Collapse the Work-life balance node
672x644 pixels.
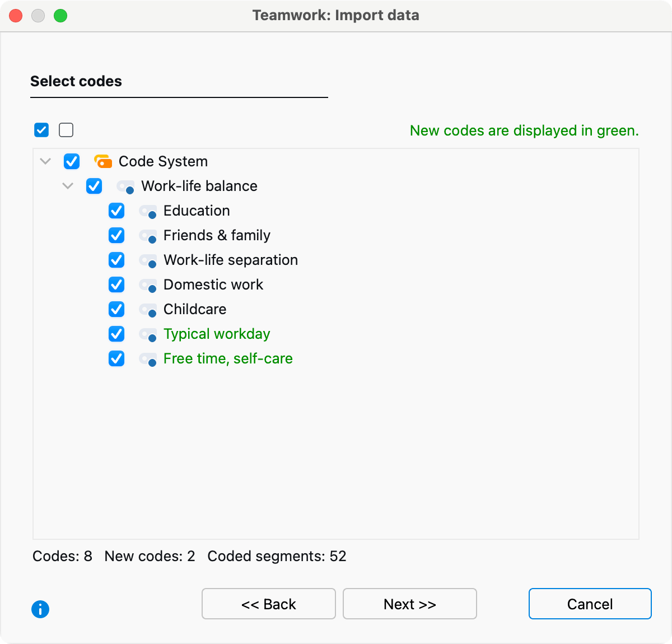tap(68, 186)
